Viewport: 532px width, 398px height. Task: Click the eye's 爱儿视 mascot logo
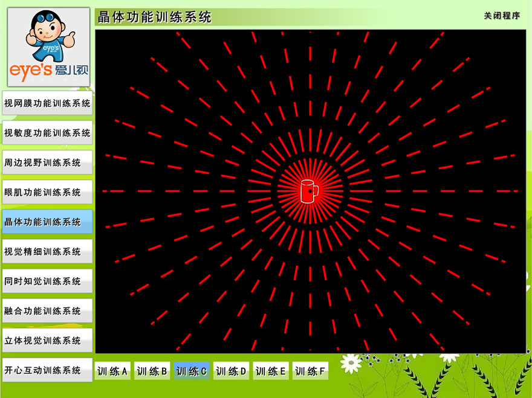pyautogui.click(x=49, y=47)
